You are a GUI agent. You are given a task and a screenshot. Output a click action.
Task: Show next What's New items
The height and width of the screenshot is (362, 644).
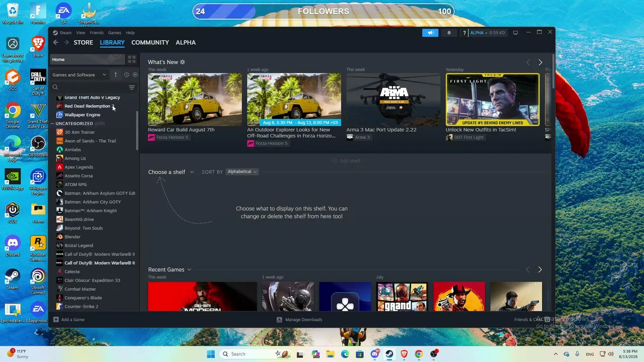tap(540, 62)
